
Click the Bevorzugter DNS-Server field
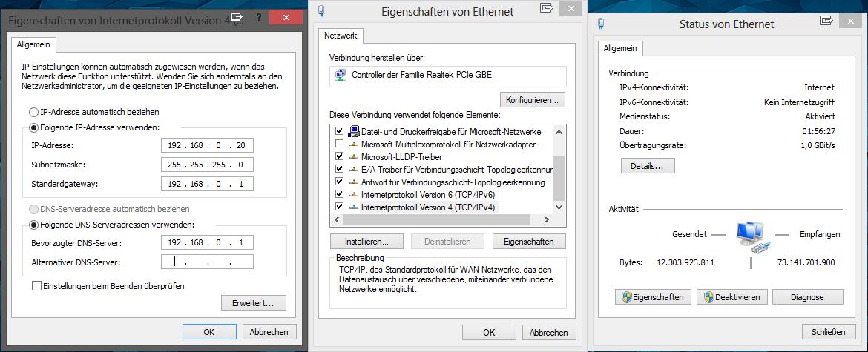click(207, 242)
